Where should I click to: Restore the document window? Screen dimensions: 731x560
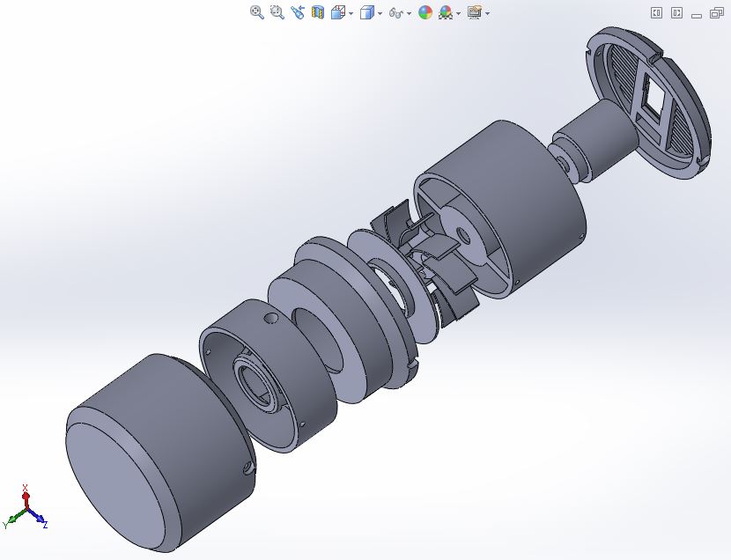coord(717,13)
